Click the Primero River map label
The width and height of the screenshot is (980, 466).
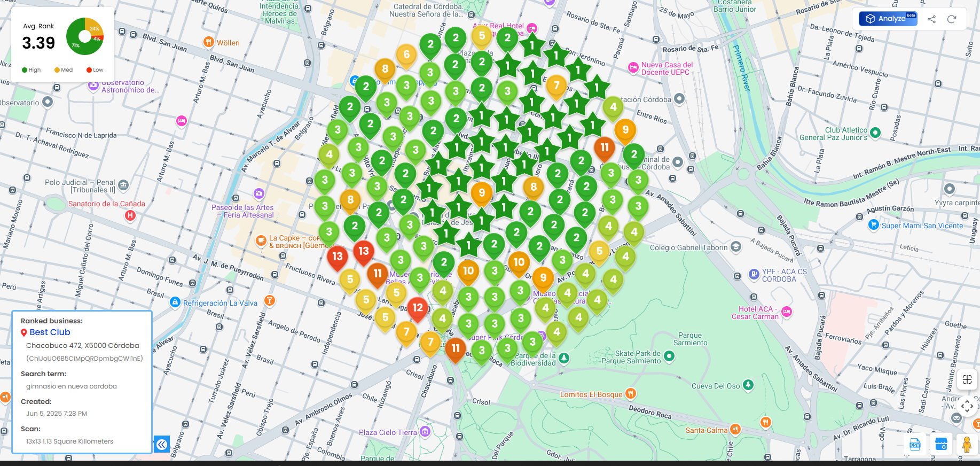point(742,67)
